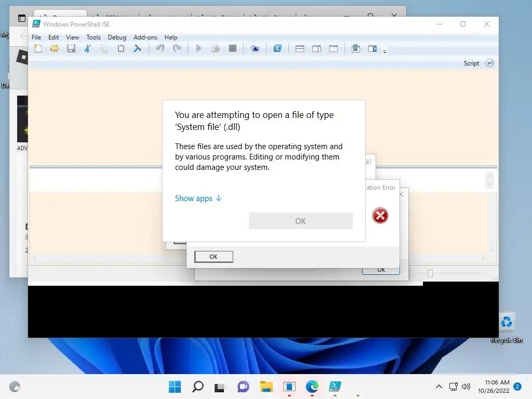Viewport: 532px width, 399px height.
Task: Click black-bordered OK in lower dialog
Action: pyautogui.click(x=214, y=257)
